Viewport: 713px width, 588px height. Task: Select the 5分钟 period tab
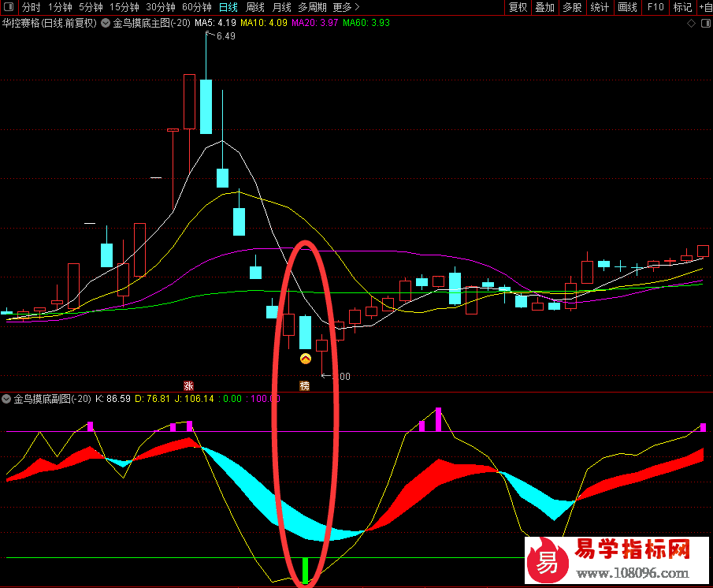(x=91, y=7)
